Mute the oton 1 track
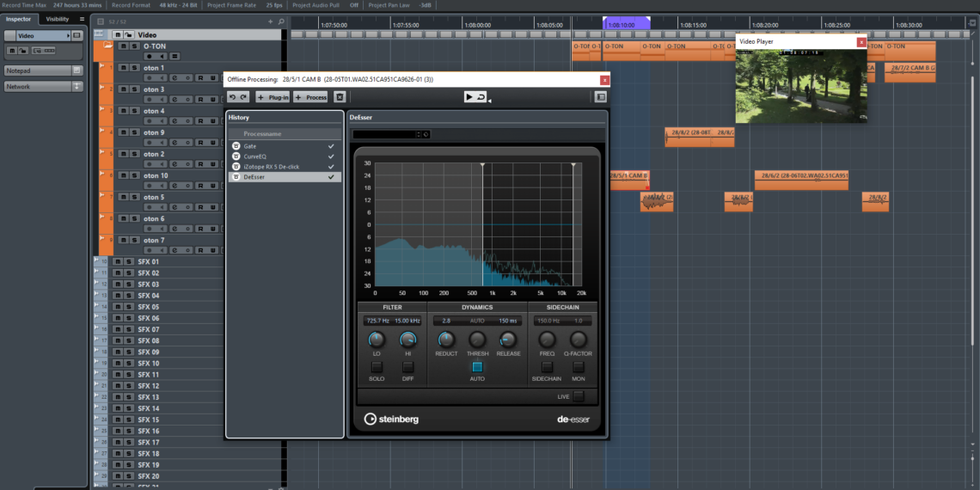 [123, 67]
